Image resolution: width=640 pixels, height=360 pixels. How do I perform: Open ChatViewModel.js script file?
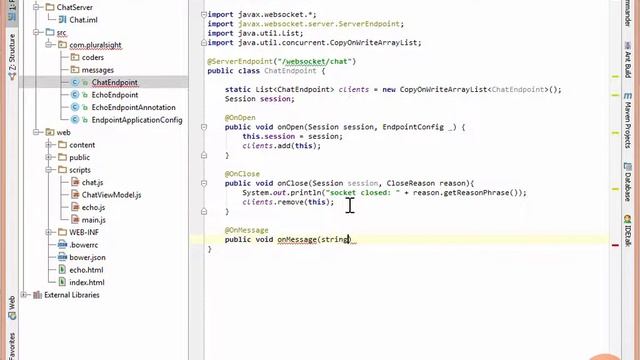pyautogui.click(x=111, y=195)
